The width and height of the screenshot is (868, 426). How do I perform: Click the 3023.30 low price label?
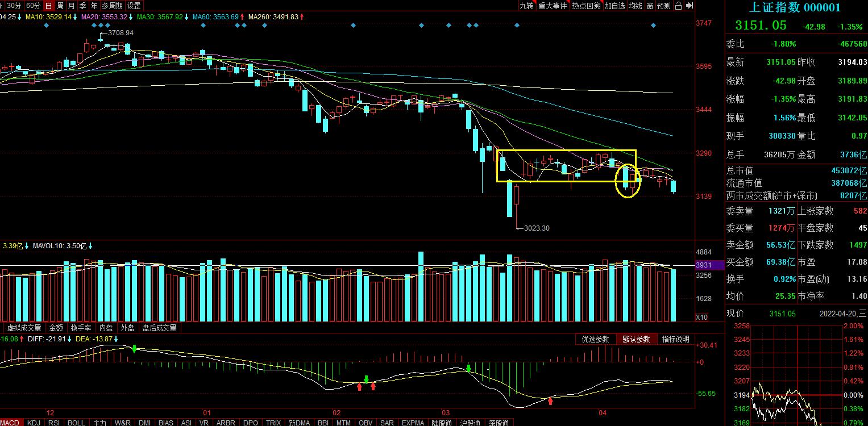pos(536,228)
